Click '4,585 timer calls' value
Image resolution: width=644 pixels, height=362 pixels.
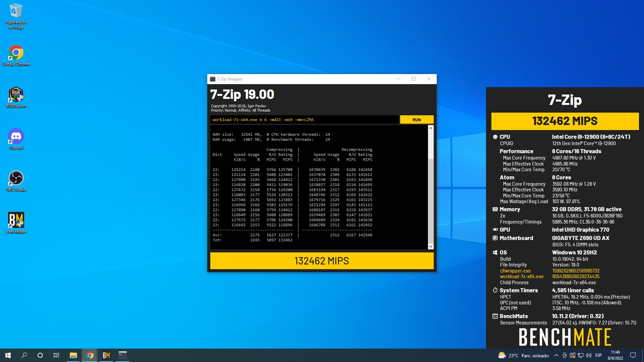[x=573, y=290]
